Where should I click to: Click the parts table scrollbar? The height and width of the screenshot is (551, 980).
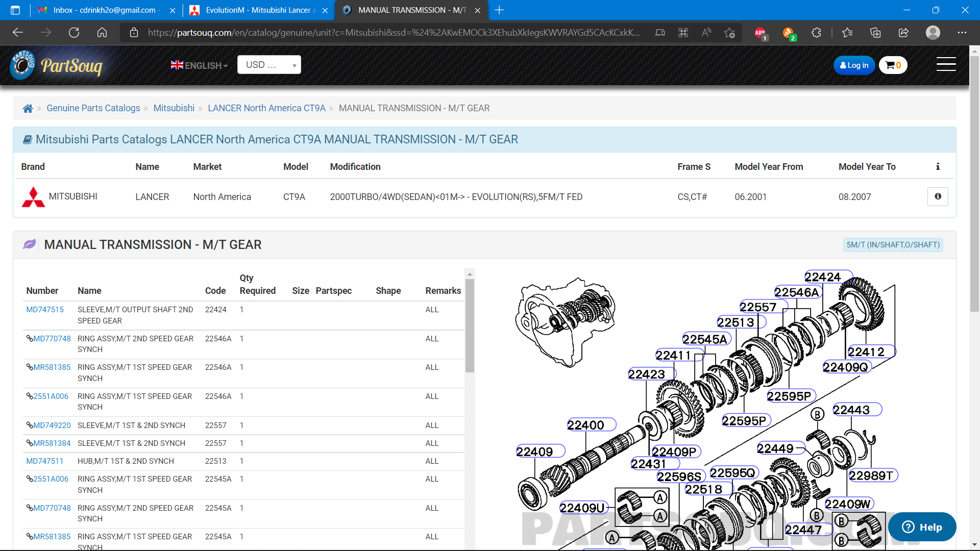coord(470,327)
